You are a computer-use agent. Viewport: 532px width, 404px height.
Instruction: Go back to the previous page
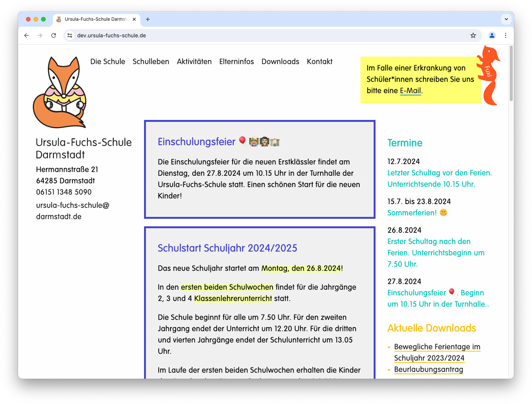click(26, 35)
